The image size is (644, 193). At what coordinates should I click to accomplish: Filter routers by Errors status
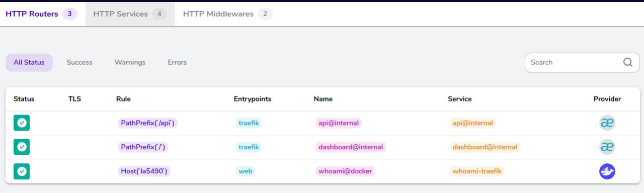tap(177, 62)
